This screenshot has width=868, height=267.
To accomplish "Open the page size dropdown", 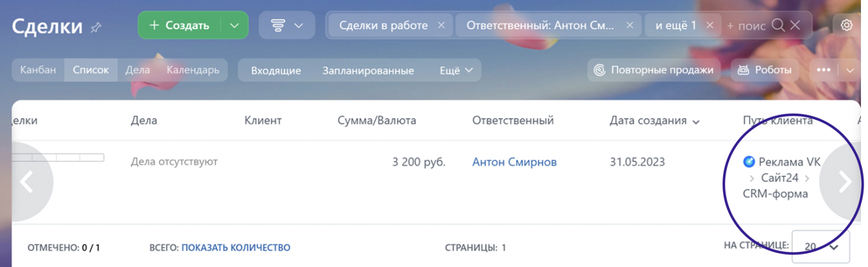I will coord(821,247).
